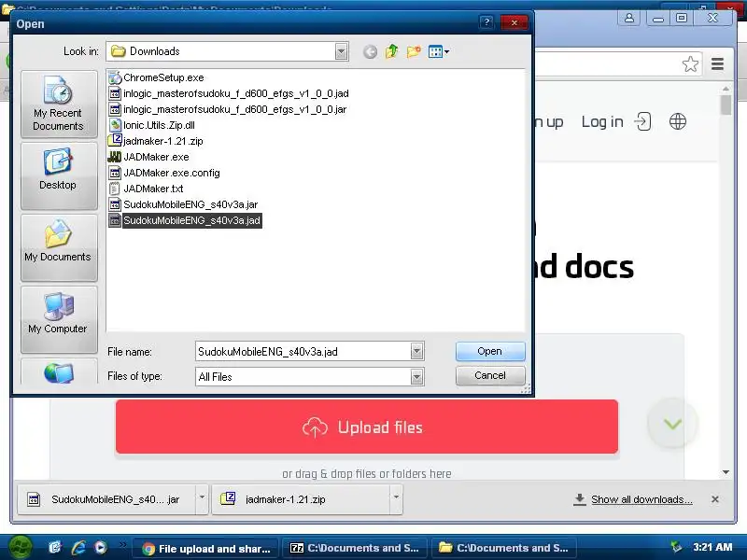Click the system tray network icon
The image size is (747, 560).
click(x=675, y=547)
